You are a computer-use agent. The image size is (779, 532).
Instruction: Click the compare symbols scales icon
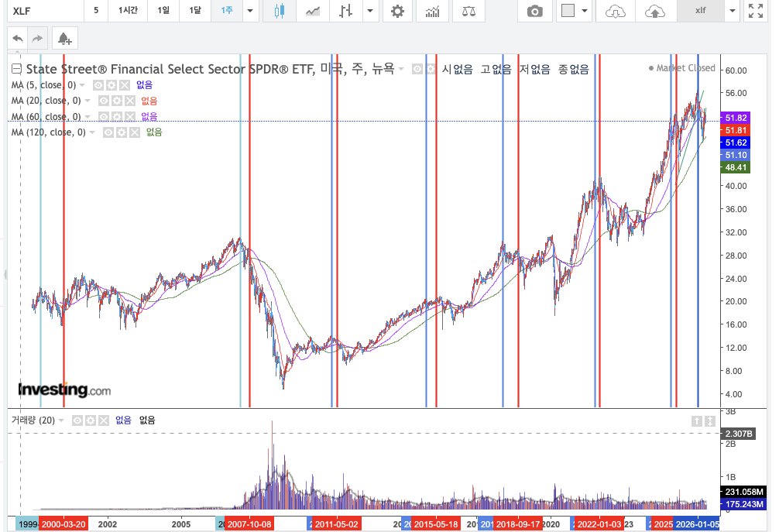click(x=468, y=11)
